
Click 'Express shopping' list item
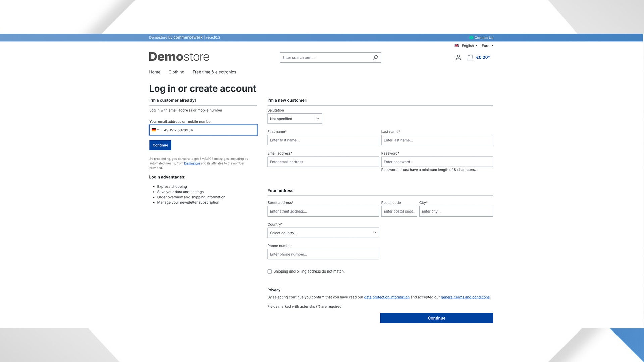(172, 187)
